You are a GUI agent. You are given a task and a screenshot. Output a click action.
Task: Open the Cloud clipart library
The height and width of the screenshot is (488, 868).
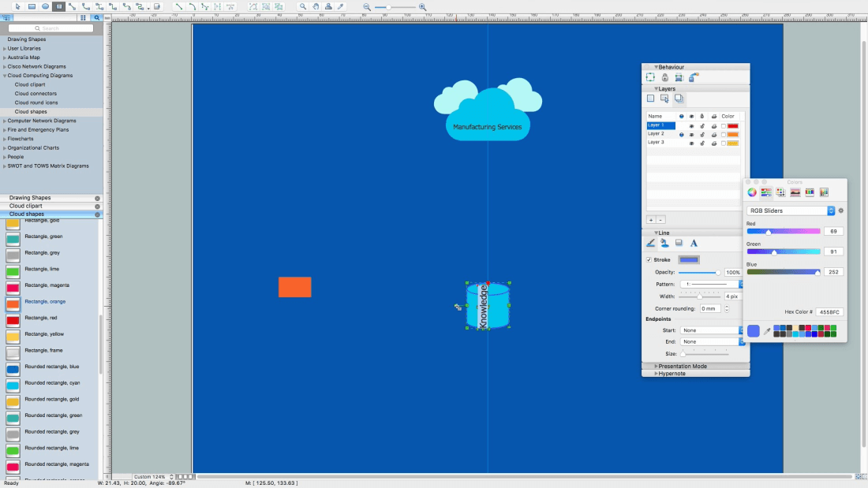pos(30,84)
